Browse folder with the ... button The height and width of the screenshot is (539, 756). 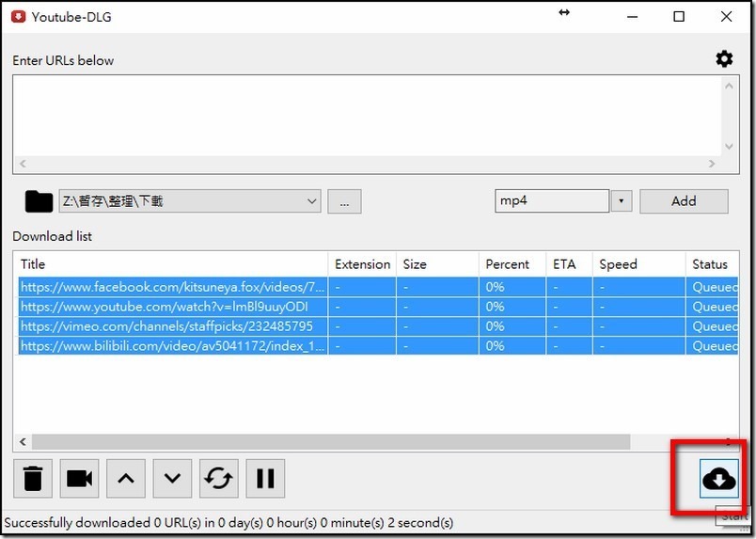tap(344, 201)
